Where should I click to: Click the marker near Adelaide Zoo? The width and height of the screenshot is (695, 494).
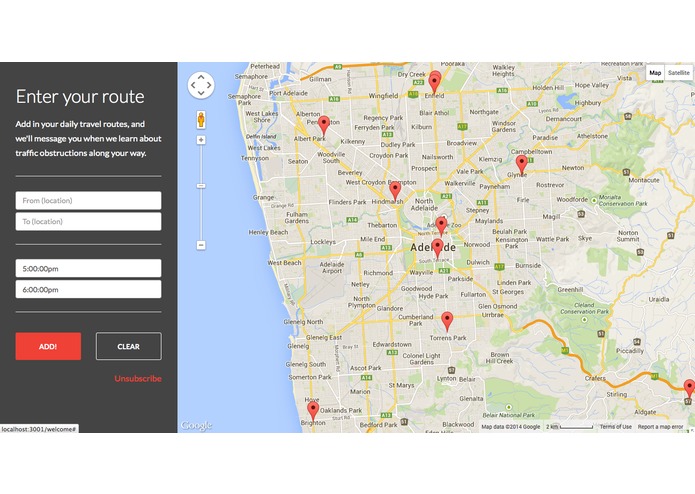[441, 226]
